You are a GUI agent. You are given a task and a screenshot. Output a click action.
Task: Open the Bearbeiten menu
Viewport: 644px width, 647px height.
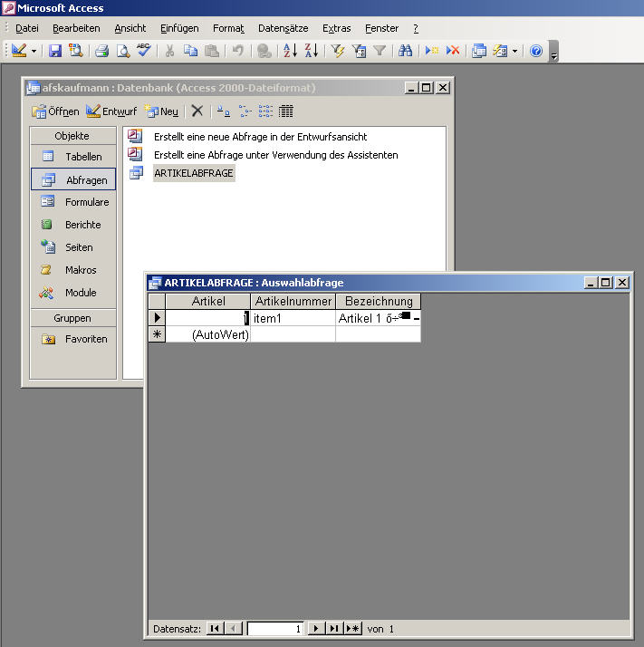76,28
